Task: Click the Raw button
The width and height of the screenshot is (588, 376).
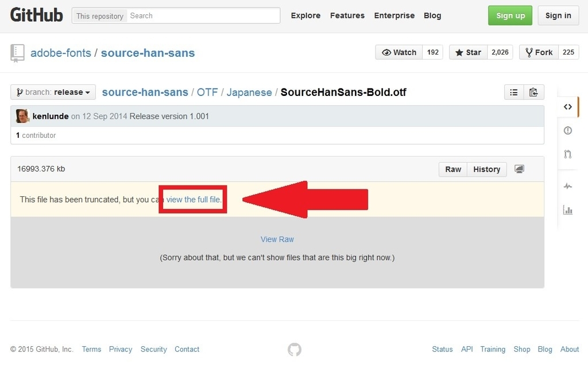Action: coord(453,169)
